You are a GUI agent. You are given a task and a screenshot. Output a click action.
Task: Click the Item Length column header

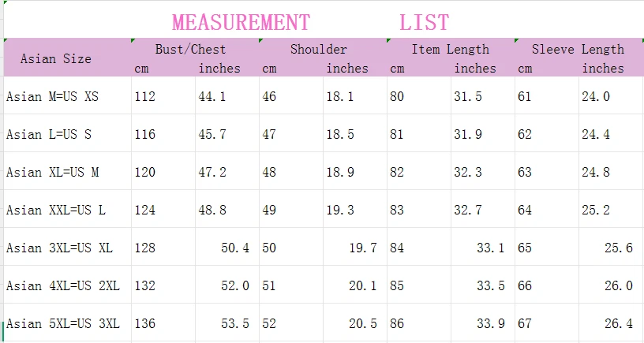coord(450,49)
